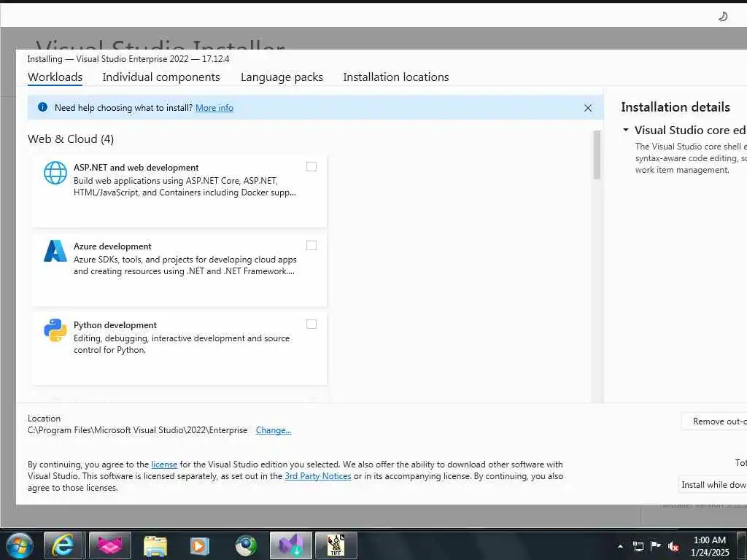Click the ASP.NET globe icon
The width and height of the screenshot is (747, 560).
tap(55, 172)
